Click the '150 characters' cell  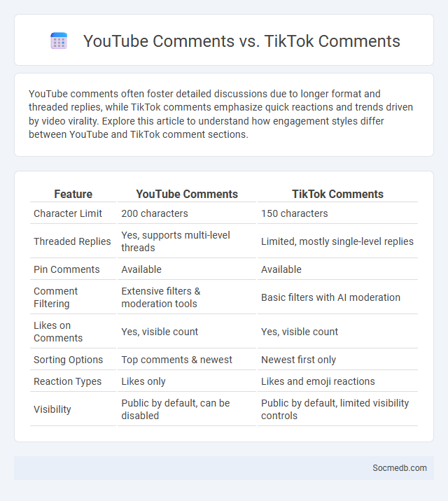tap(294, 213)
